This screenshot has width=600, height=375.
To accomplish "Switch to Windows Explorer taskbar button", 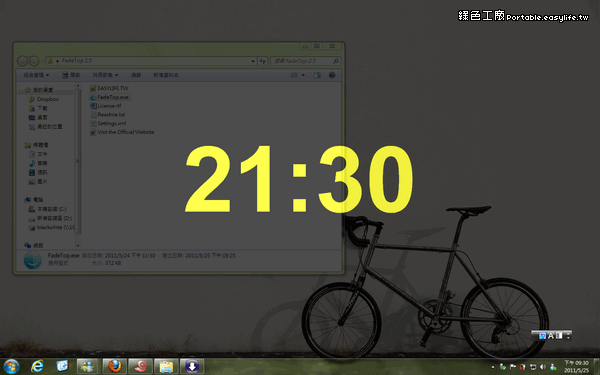I will [x=166, y=367].
